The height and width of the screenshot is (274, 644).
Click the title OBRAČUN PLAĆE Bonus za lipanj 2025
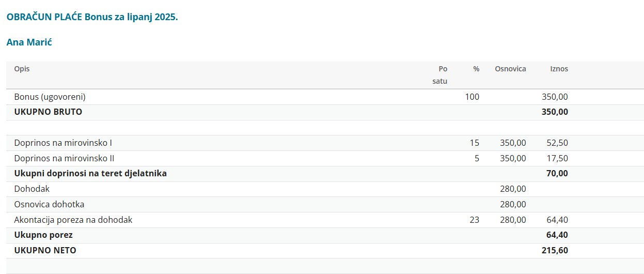(92, 17)
